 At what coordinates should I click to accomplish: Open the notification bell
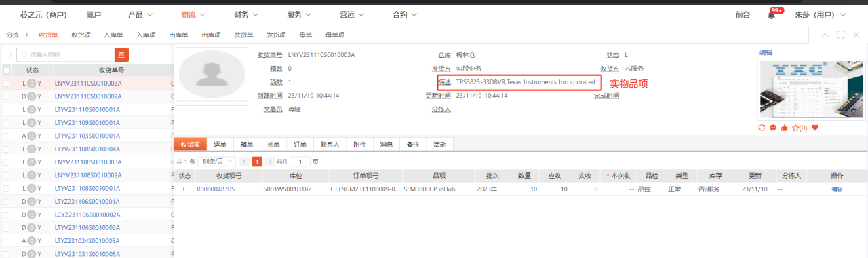pos(771,15)
